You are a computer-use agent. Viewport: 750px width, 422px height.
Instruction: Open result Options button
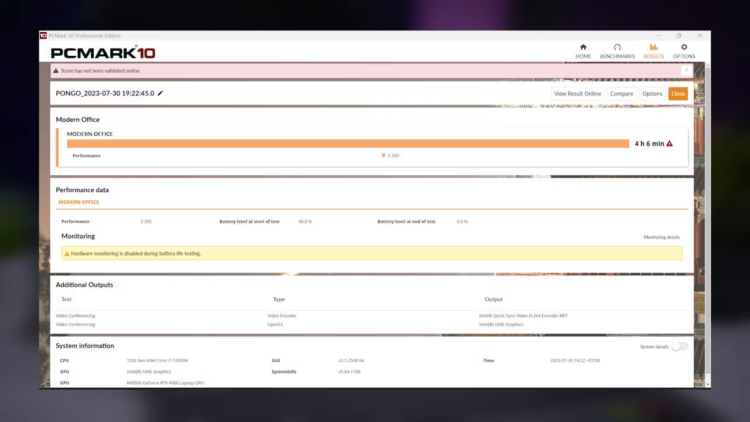[652, 93]
